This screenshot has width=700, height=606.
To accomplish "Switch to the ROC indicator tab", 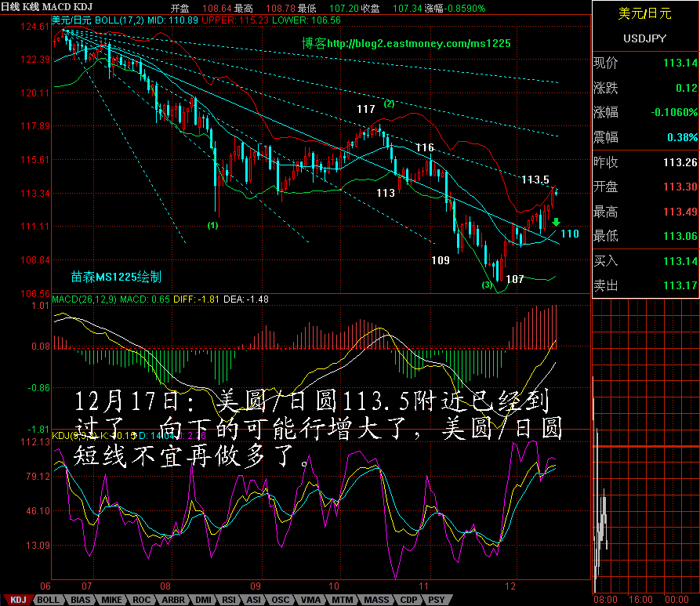I will pyautogui.click(x=142, y=600).
